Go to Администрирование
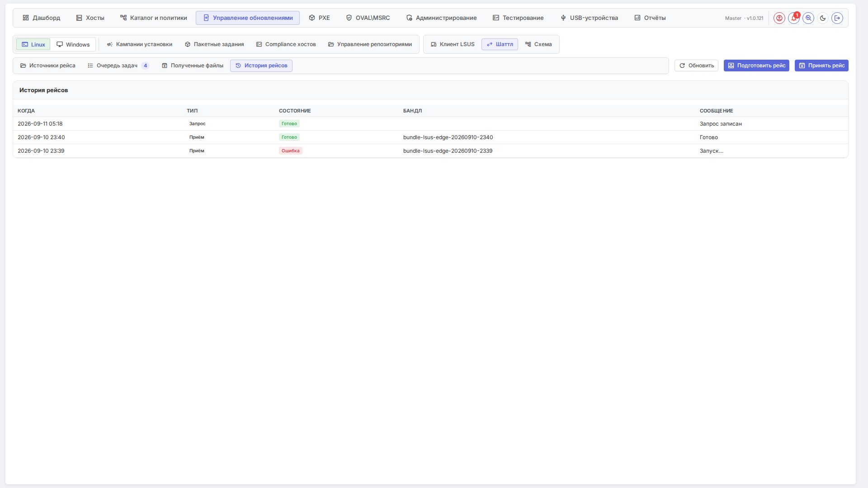The height and width of the screenshot is (488, 868). (x=441, y=18)
